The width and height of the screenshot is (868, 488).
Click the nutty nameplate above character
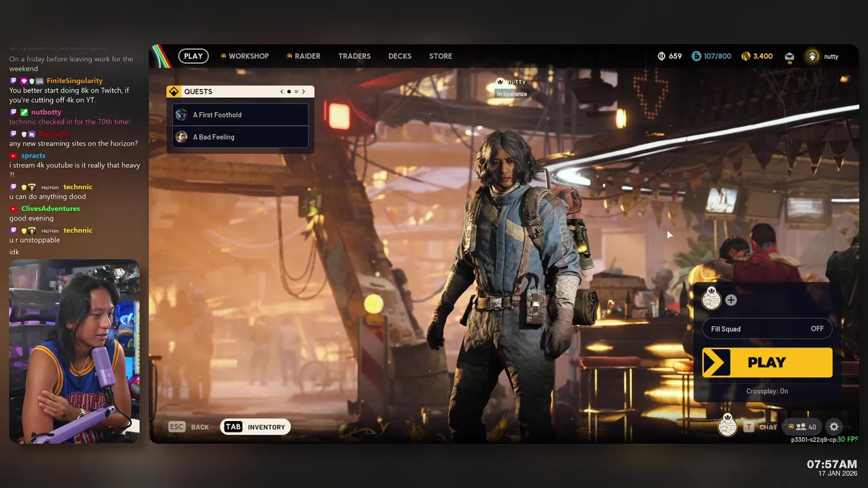pyautogui.click(x=517, y=82)
